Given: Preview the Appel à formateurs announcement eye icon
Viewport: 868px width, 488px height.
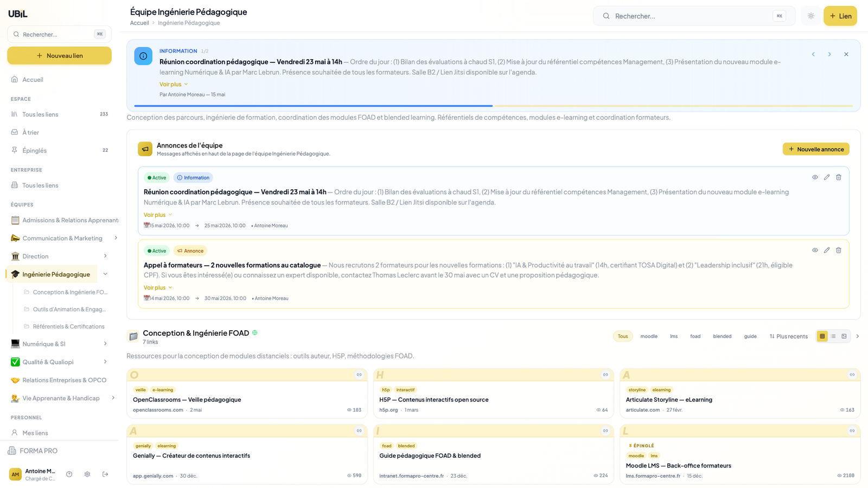Looking at the screenshot, I should 815,251.
